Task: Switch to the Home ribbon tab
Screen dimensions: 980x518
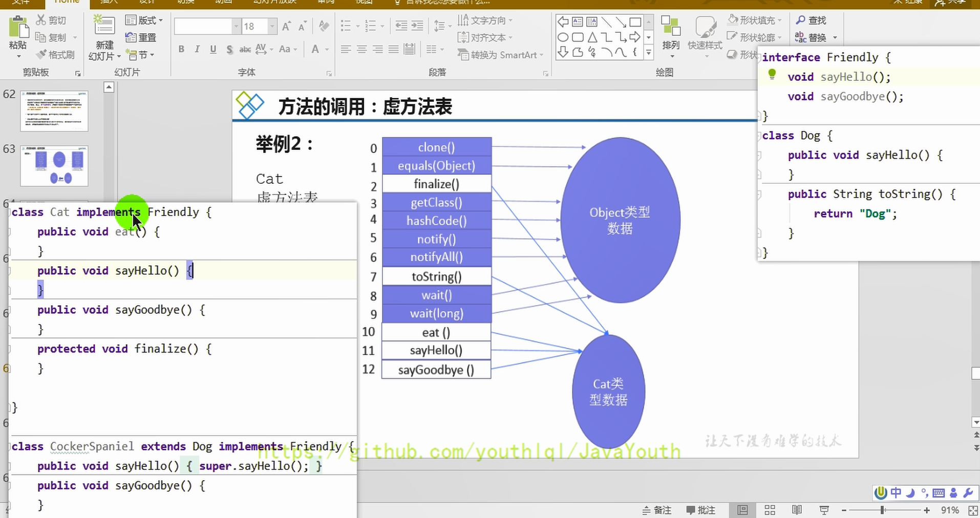Action: click(67, 2)
